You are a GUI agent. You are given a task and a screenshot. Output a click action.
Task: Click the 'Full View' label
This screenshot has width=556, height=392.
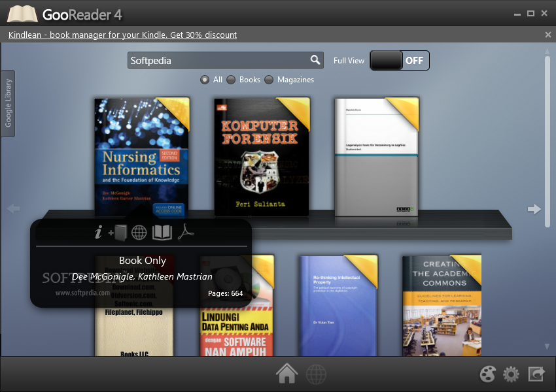pyautogui.click(x=349, y=61)
